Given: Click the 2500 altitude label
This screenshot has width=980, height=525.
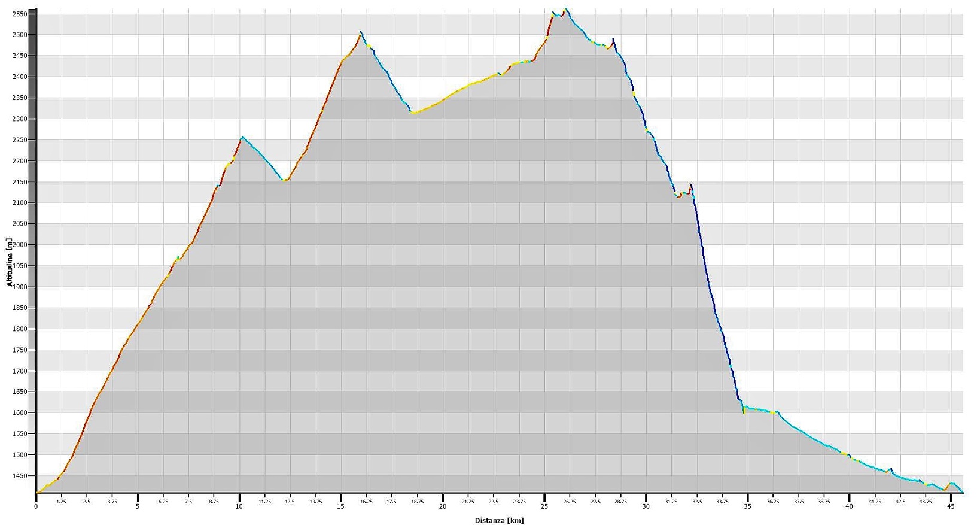Looking at the screenshot, I should click(x=20, y=35).
